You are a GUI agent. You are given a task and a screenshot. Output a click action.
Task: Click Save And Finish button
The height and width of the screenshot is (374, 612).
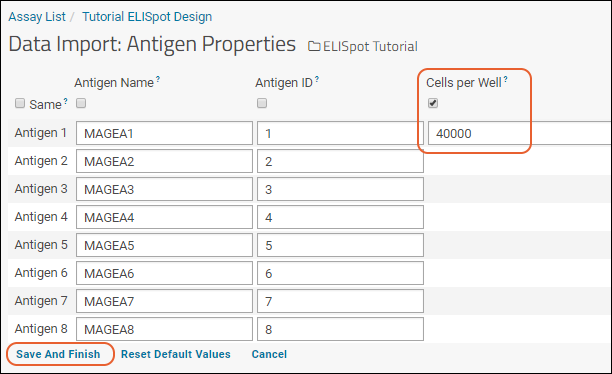click(58, 354)
